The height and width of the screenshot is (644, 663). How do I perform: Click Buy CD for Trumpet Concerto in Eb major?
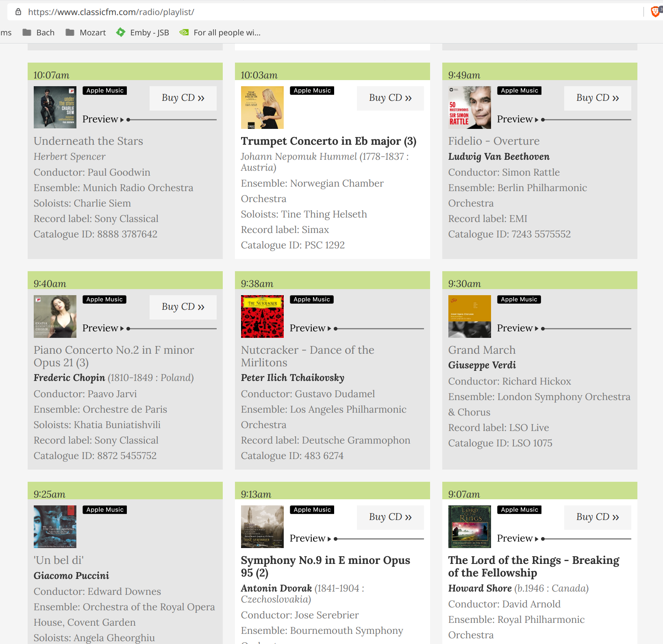click(390, 98)
